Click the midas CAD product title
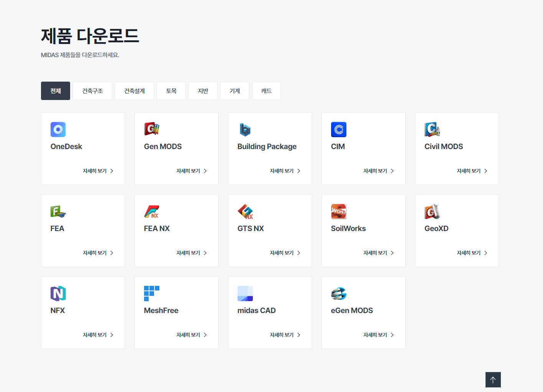Image resolution: width=543 pixels, height=392 pixels. coord(257,310)
